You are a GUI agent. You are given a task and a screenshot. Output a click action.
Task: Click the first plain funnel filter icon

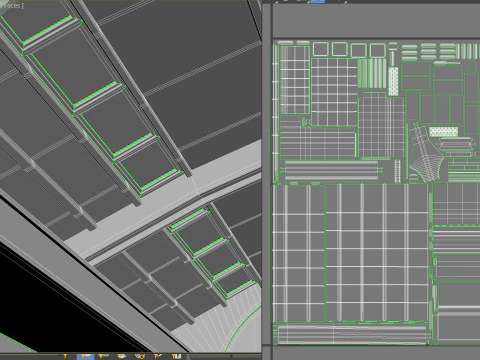(x=65, y=356)
